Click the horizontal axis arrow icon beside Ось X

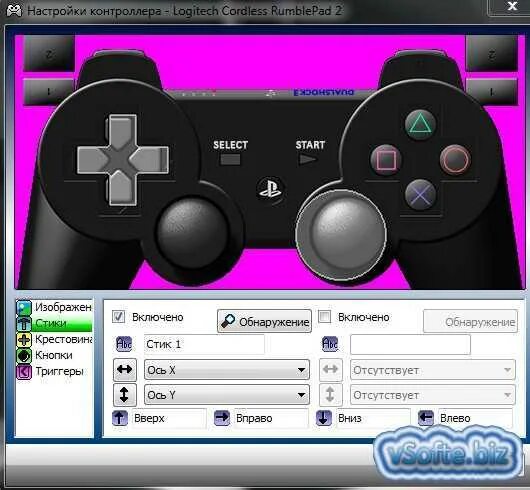point(125,369)
